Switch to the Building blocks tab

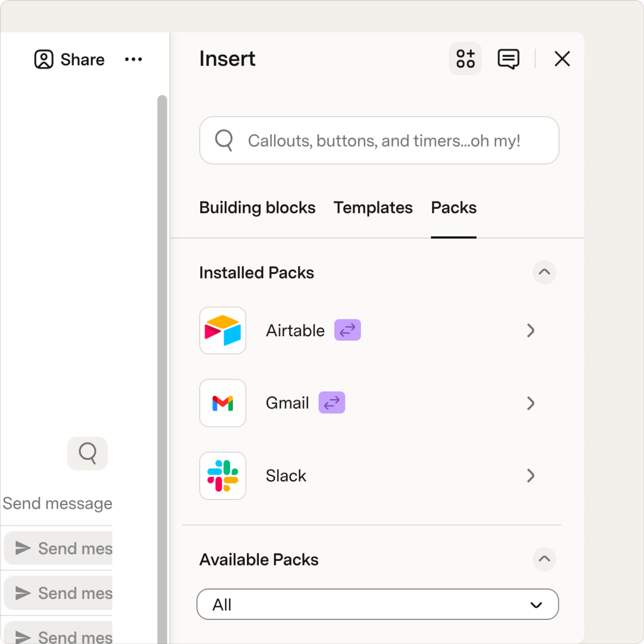tap(257, 208)
